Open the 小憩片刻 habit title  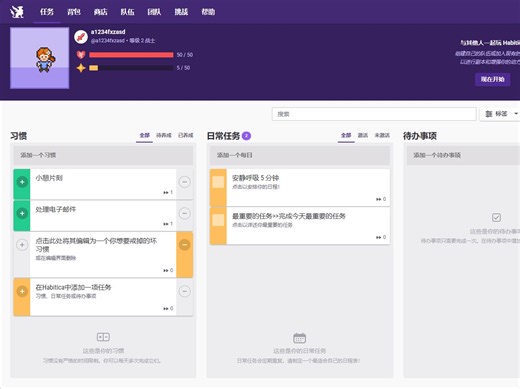(49, 178)
